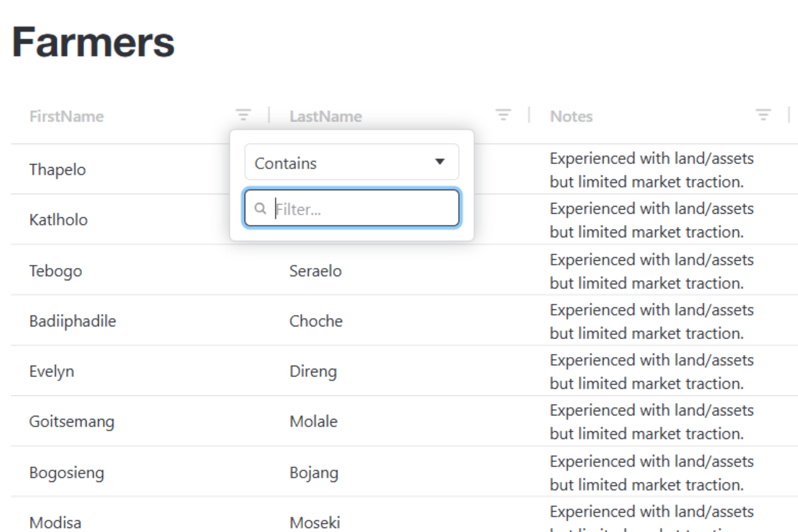The image size is (798, 532).
Task: Click Badiiphadile's last name Choche
Action: click(x=316, y=321)
